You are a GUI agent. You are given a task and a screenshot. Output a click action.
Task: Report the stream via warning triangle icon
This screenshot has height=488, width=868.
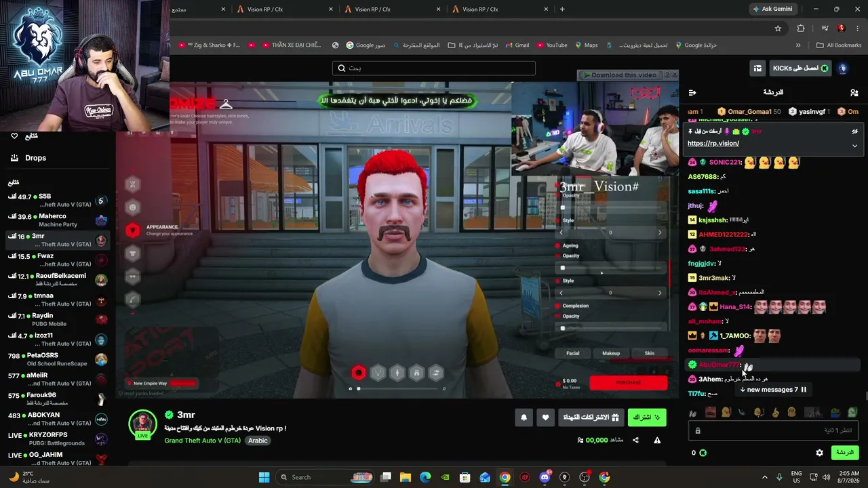pyautogui.click(x=657, y=440)
